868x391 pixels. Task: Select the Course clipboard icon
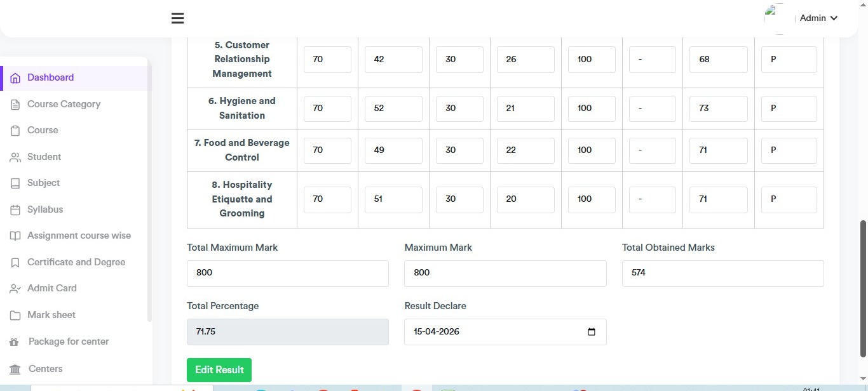pyautogui.click(x=15, y=131)
